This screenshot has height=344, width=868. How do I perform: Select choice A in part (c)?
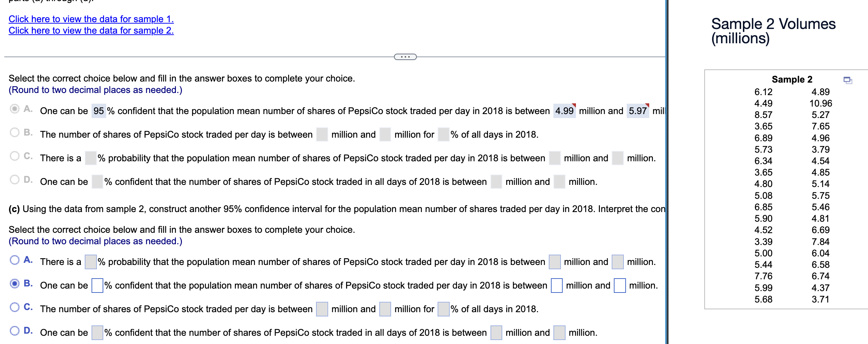coord(14,260)
